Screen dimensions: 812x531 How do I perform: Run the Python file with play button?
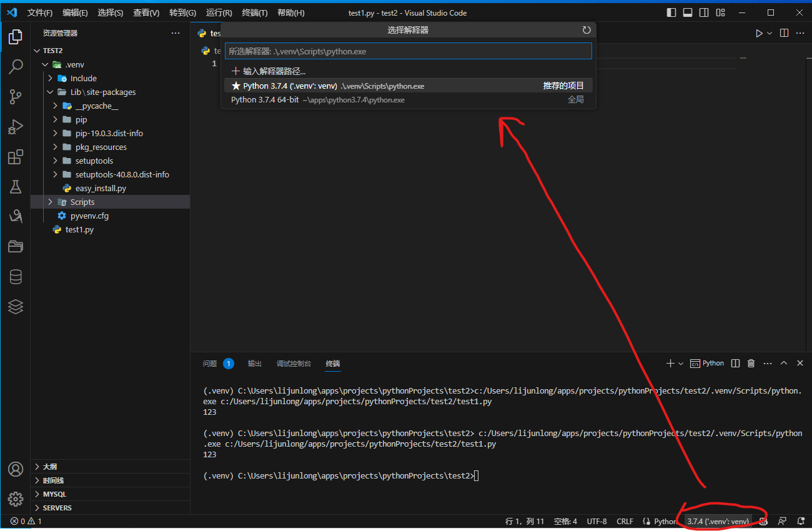tap(759, 33)
